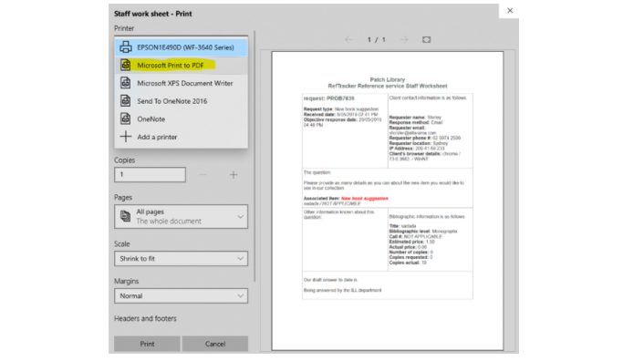Click the red New book suggestion text
This screenshot has height=361, width=644.
click(364, 199)
